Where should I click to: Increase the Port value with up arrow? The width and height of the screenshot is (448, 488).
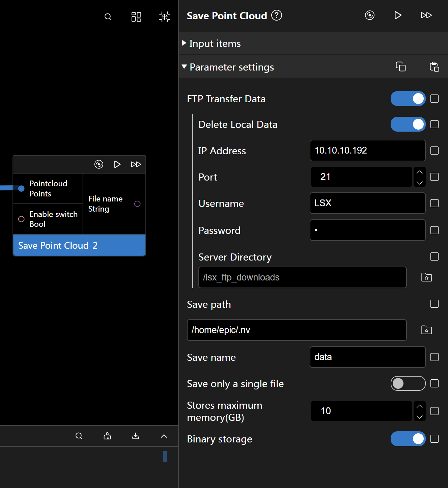click(419, 172)
